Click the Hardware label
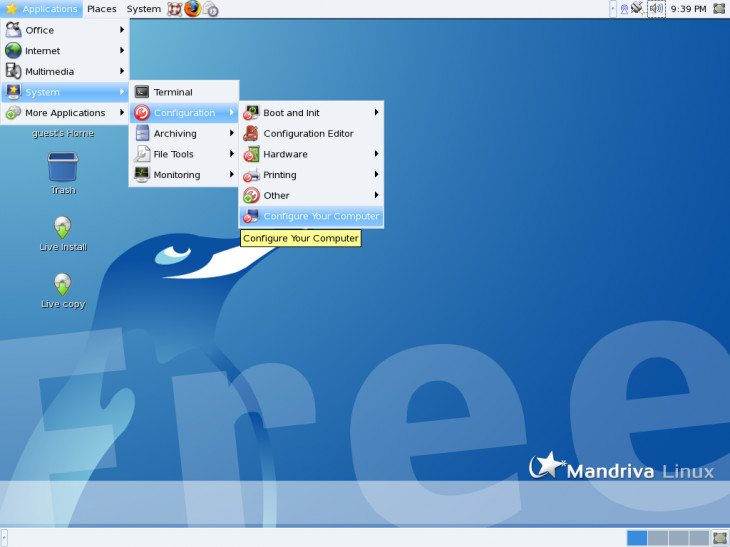 tap(285, 154)
